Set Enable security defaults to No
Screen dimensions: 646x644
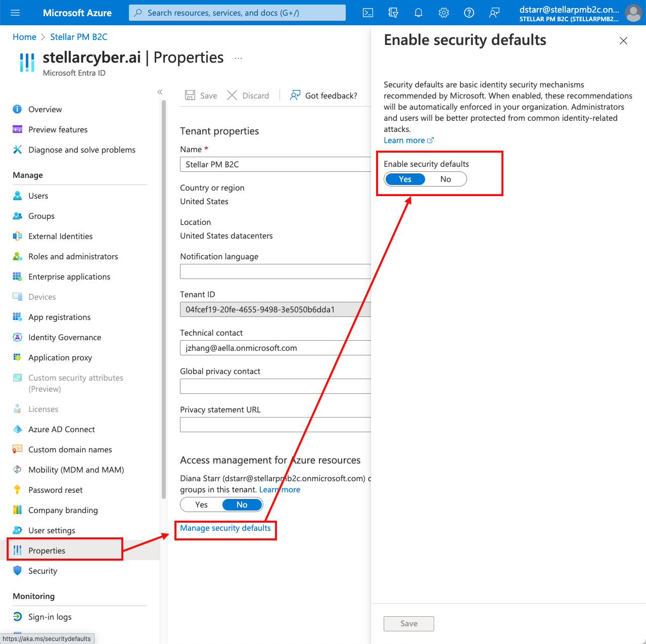[x=445, y=179]
